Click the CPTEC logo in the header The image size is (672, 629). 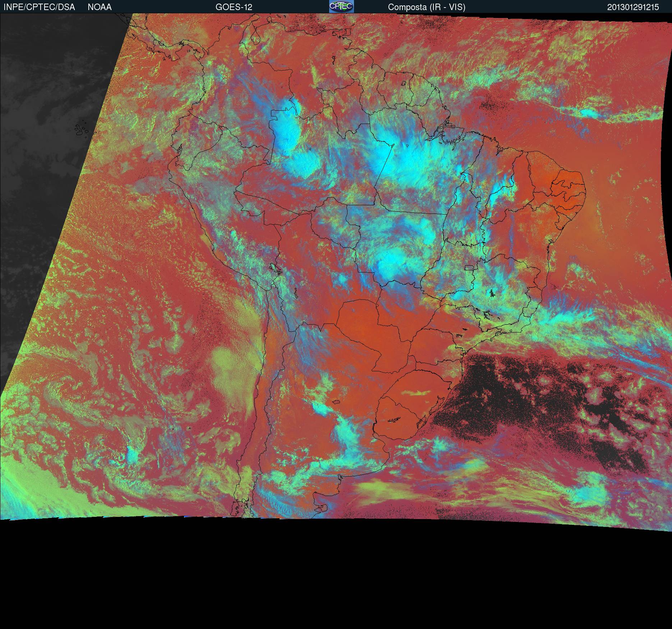point(341,6)
